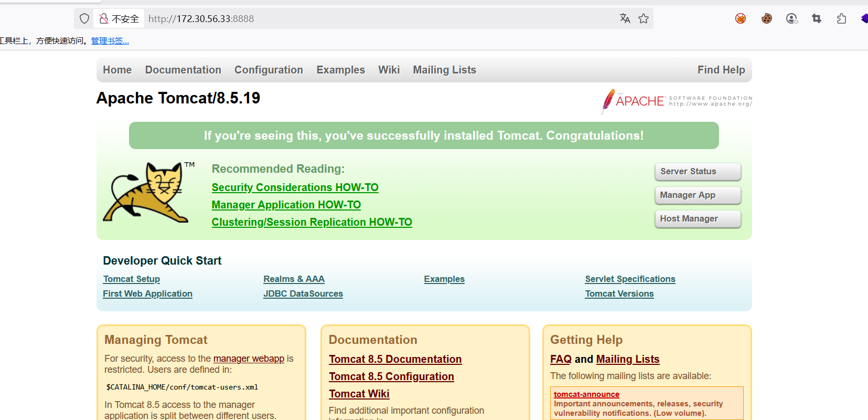This screenshot has height=420, width=868.
Task: Open the Realms & AAA link
Action: pyautogui.click(x=294, y=279)
